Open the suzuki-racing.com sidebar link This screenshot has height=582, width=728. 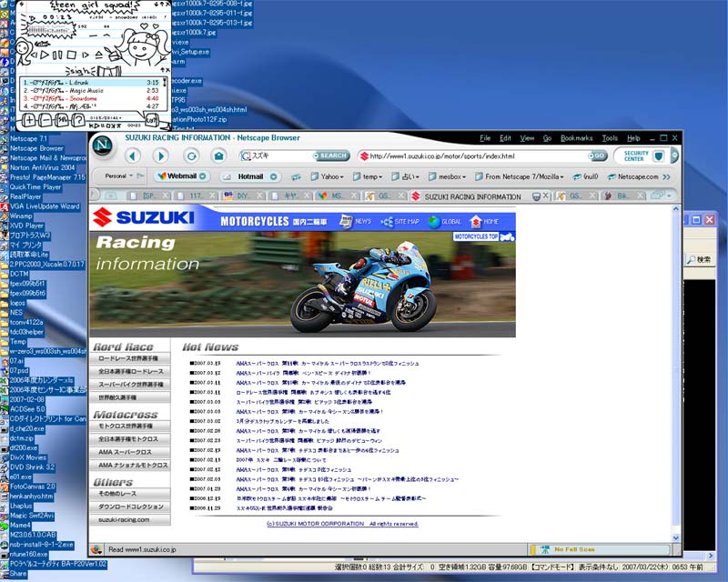pos(129,520)
